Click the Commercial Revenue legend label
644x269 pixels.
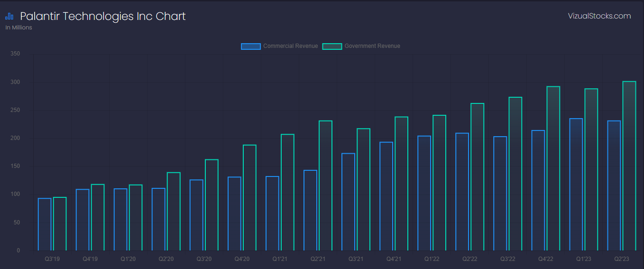(x=290, y=46)
